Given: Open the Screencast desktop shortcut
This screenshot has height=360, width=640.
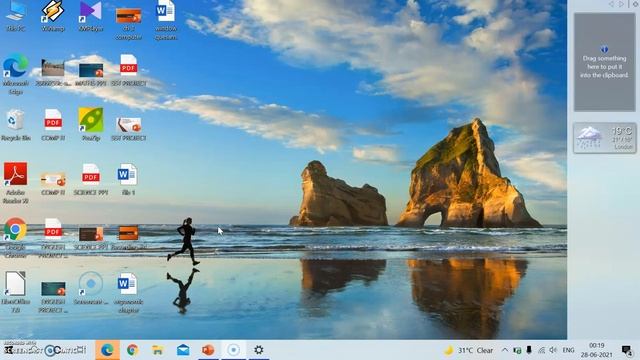Looking at the screenshot, I should coord(91,288).
